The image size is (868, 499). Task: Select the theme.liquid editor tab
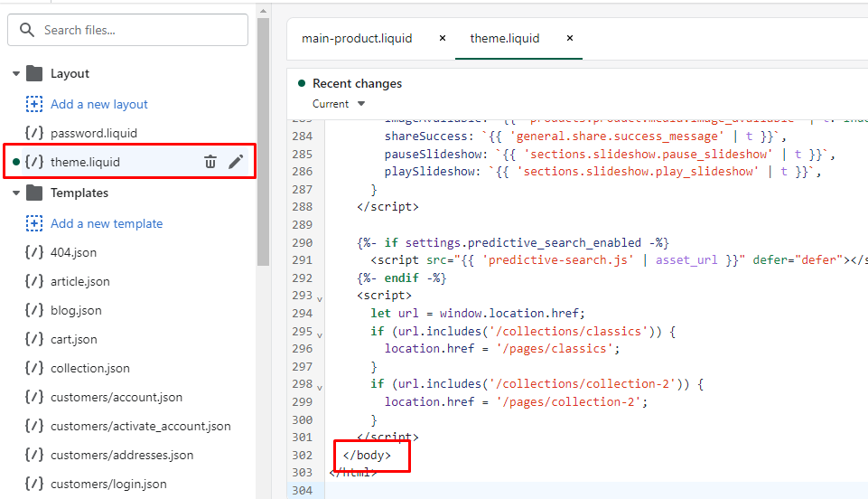coord(504,38)
